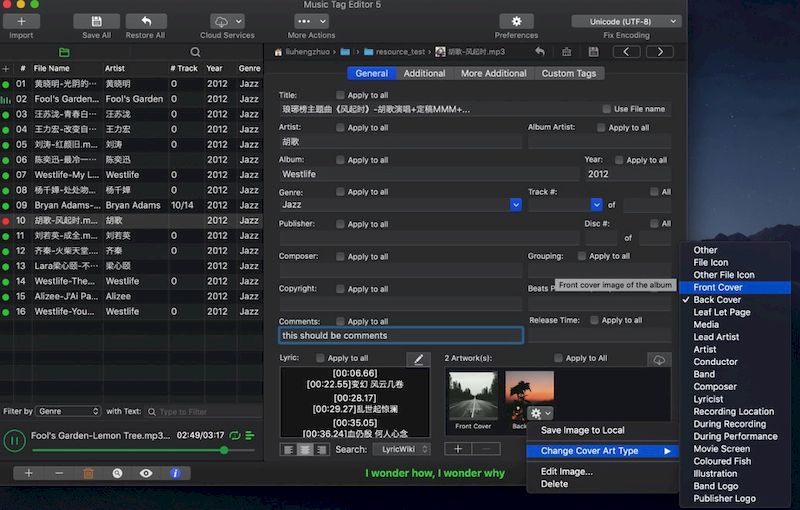Click the Import plus icon
Screen dimensions: 800x510
(x=21, y=21)
